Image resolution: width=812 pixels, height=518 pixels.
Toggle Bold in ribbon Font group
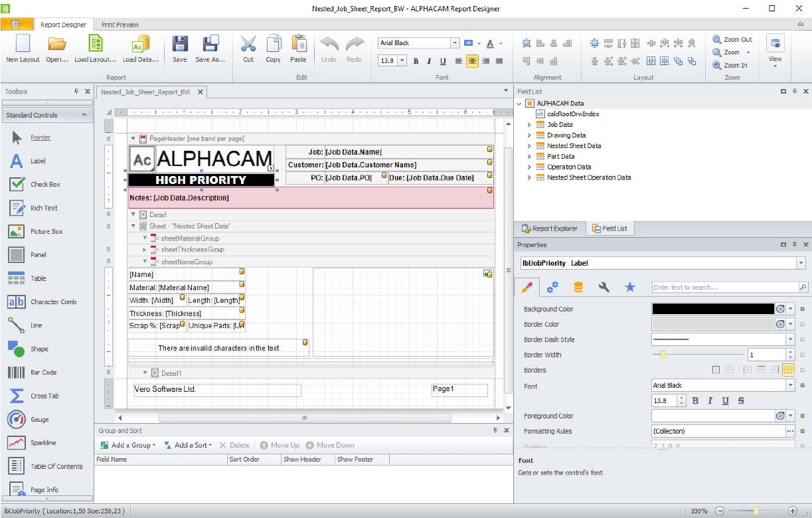click(x=416, y=60)
